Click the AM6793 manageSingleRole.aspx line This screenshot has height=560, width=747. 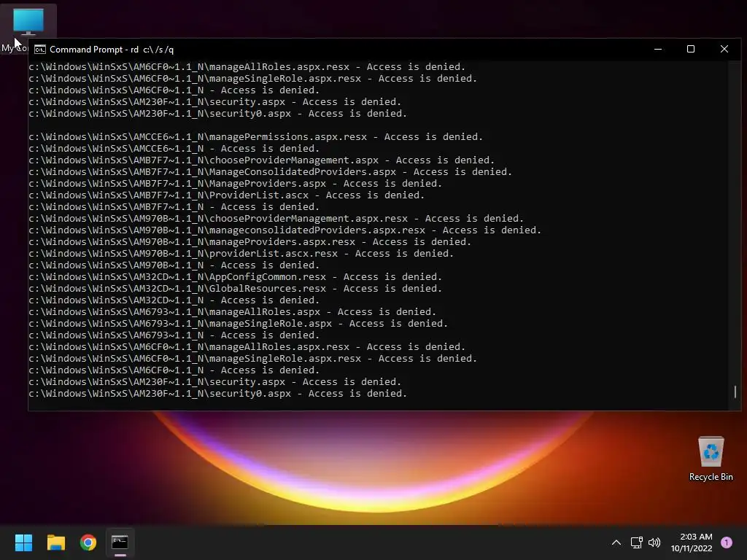tap(239, 323)
